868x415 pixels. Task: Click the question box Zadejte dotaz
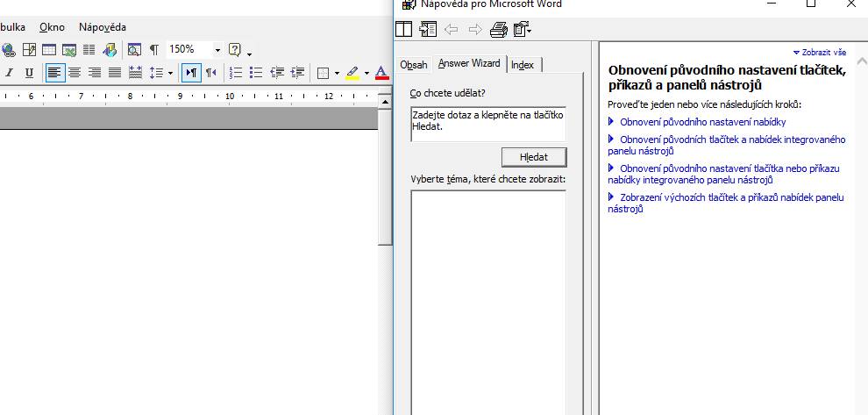488,124
